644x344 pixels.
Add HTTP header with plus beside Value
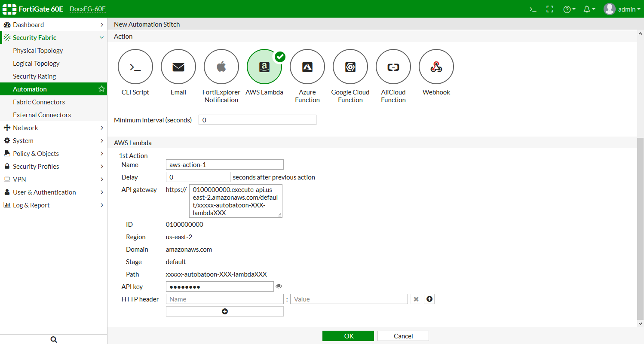[429, 299]
